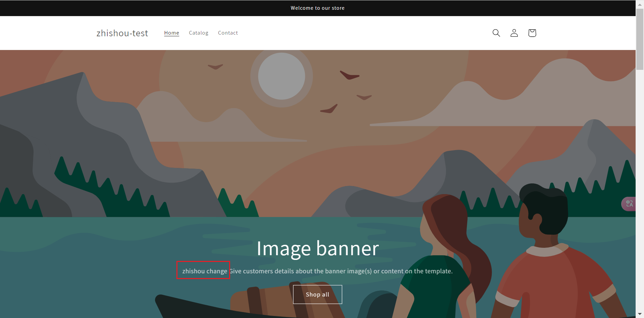Open the shopping cart icon
The image size is (644, 318).
pyautogui.click(x=532, y=33)
